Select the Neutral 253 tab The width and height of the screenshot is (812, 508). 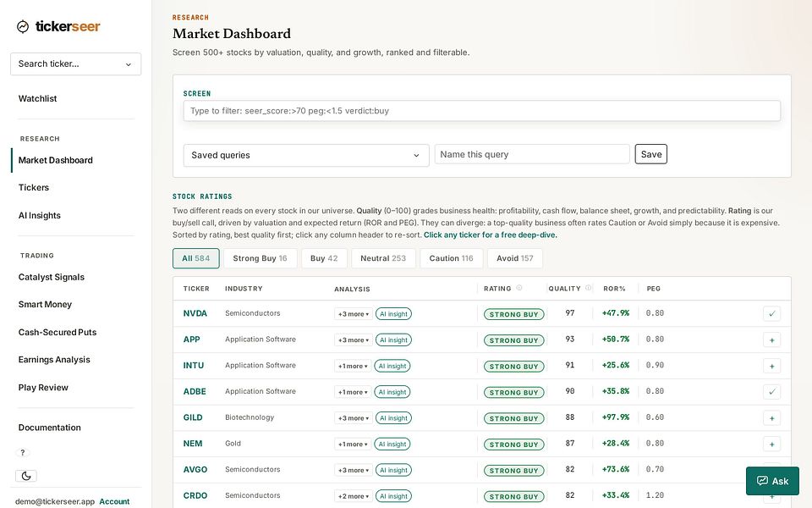coord(383,258)
